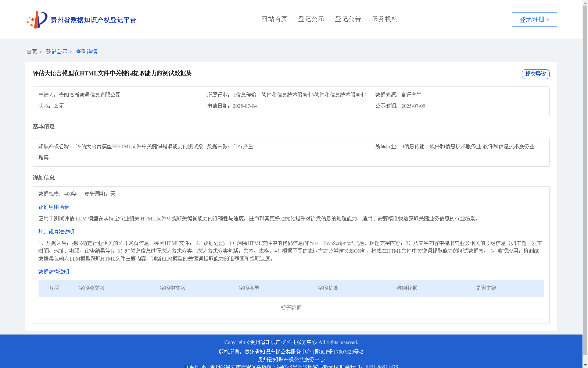588x368 pixels.
Task: Click 详细信息 section heading
Action: tap(44, 178)
